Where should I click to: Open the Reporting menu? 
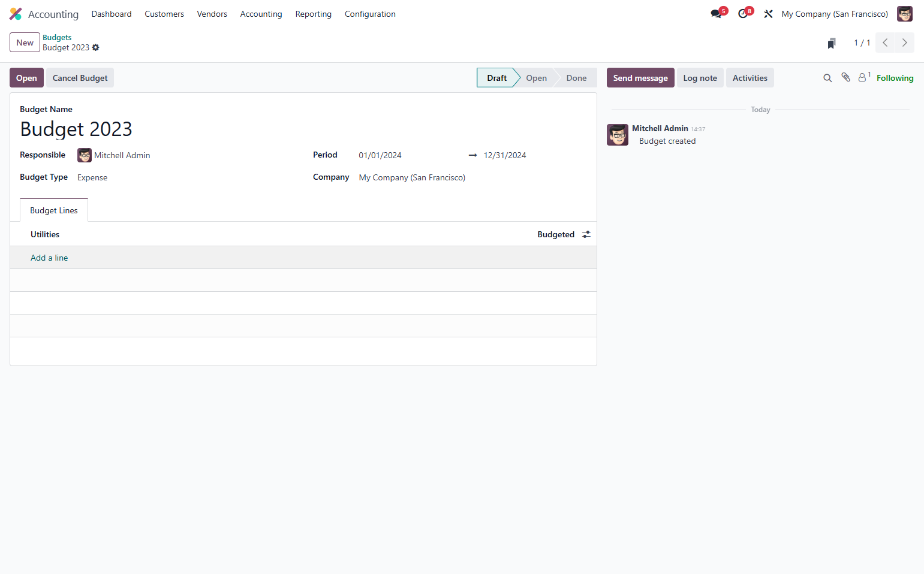(314, 14)
